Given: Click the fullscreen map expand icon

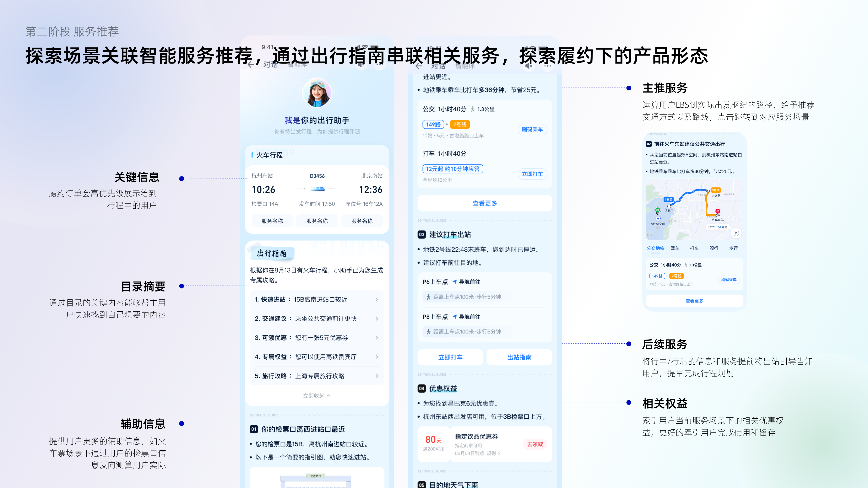Looking at the screenshot, I should click(736, 233).
